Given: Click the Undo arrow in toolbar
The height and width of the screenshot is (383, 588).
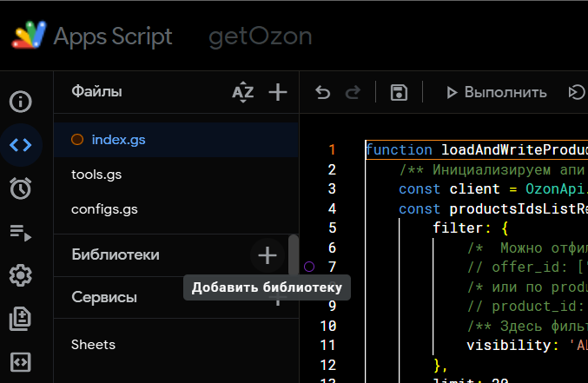Looking at the screenshot, I should click(x=323, y=92).
